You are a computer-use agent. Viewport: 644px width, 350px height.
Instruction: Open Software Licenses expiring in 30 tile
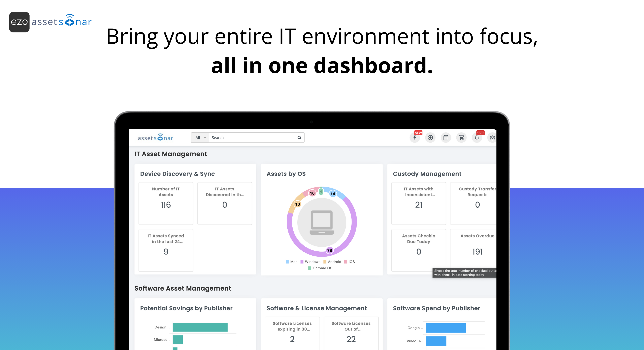[292, 333]
